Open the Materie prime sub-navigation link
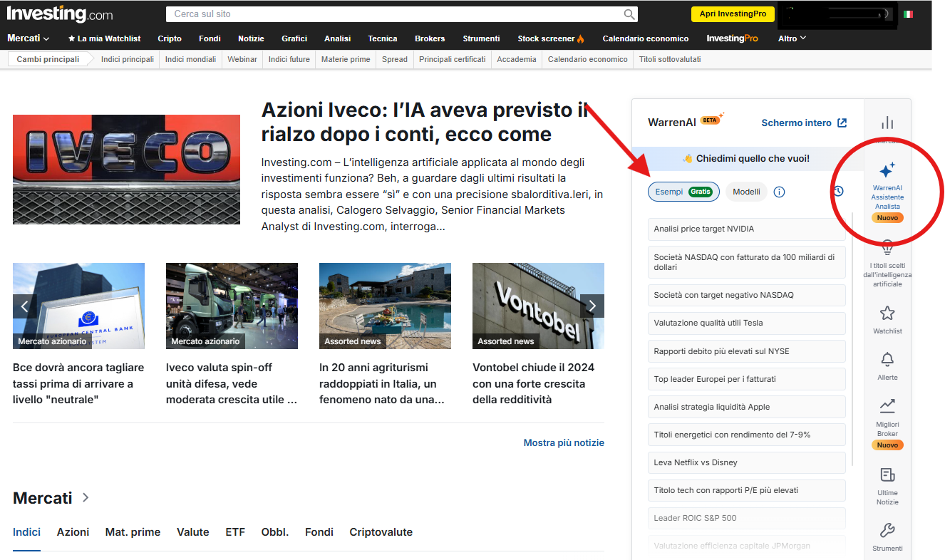The image size is (945, 560). 346,59
